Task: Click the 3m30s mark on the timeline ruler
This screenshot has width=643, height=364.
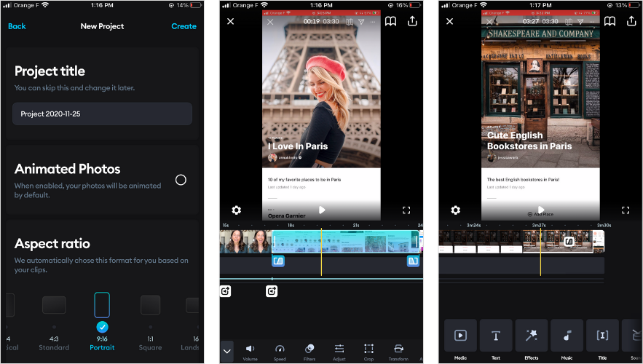Action: coord(604,226)
